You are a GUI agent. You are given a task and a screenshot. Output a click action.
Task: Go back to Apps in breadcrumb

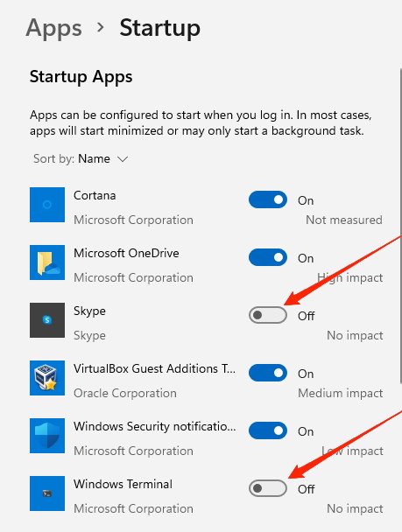click(53, 28)
